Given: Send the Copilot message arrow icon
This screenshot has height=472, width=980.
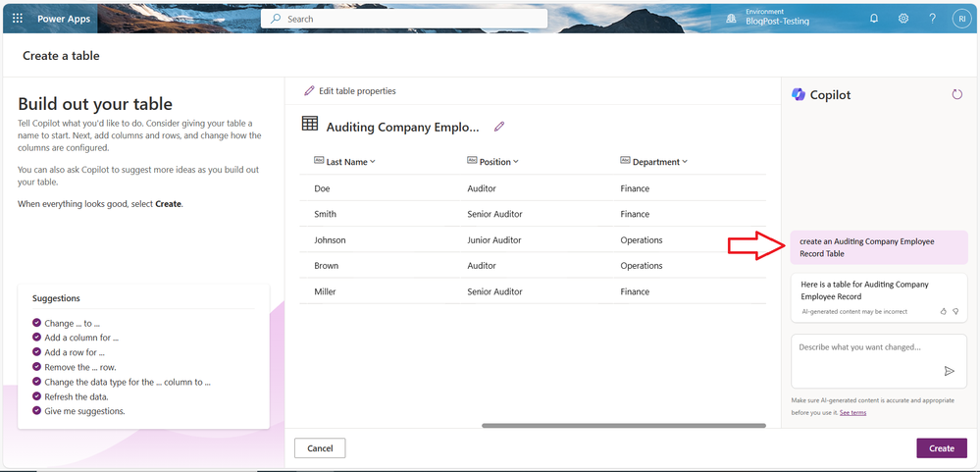Looking at the screenshot, I should pyautogui.click(x=950, y=371).
